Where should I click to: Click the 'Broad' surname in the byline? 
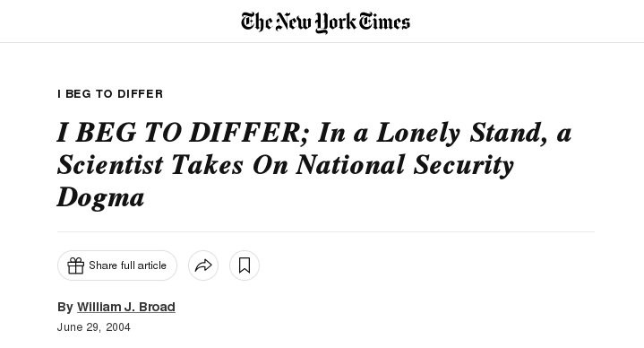pos(157,307)
